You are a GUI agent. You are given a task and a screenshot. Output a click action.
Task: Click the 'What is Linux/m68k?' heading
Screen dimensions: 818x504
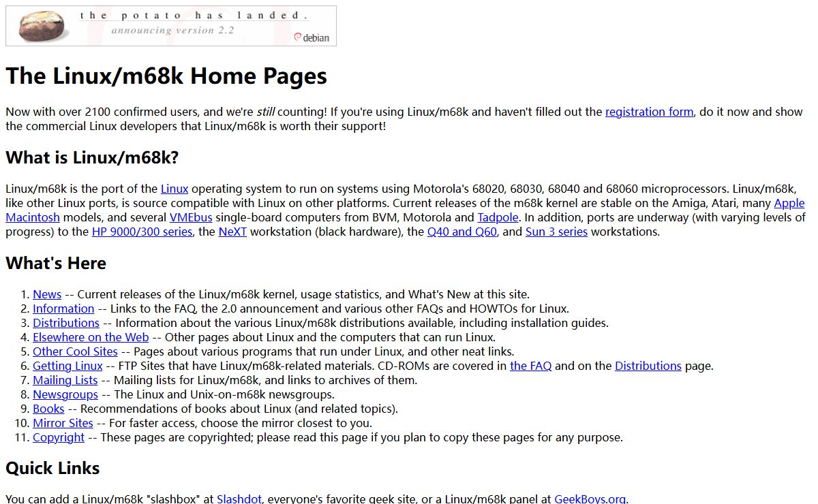coord(92,157)
